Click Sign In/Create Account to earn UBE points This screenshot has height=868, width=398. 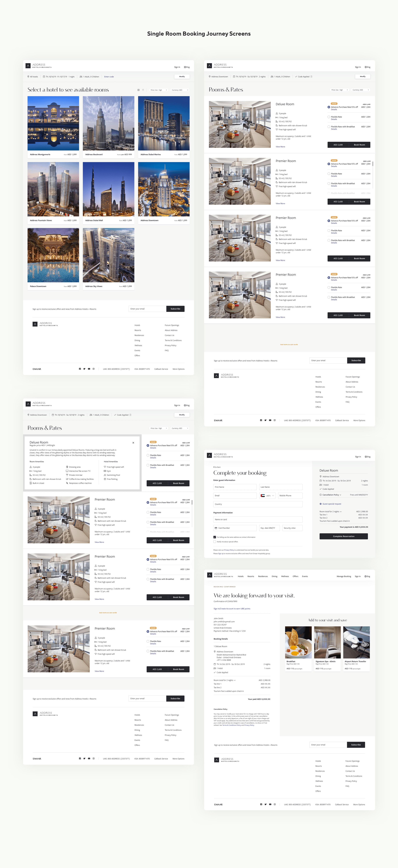click(232, 609)
